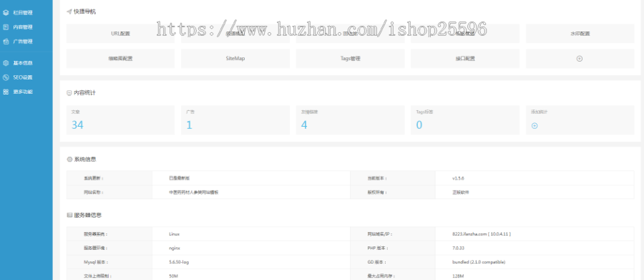Open 内容管理 via its sidebar icon

point(6,27)
